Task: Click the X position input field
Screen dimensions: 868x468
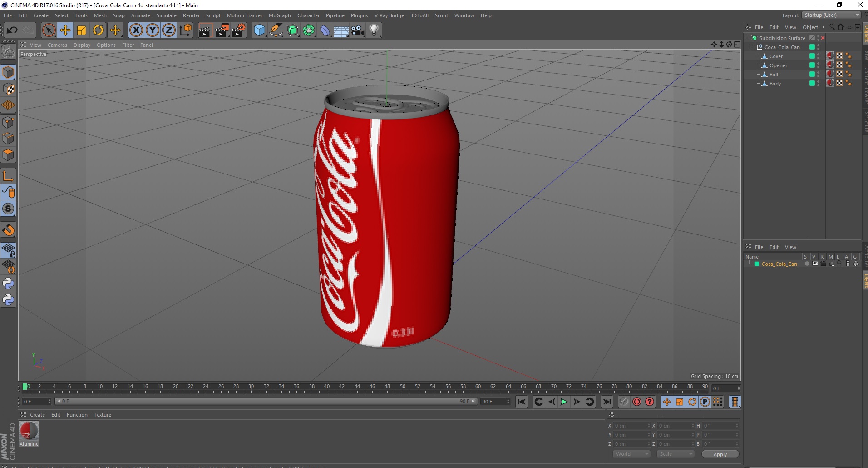Action: pos(632,426)
